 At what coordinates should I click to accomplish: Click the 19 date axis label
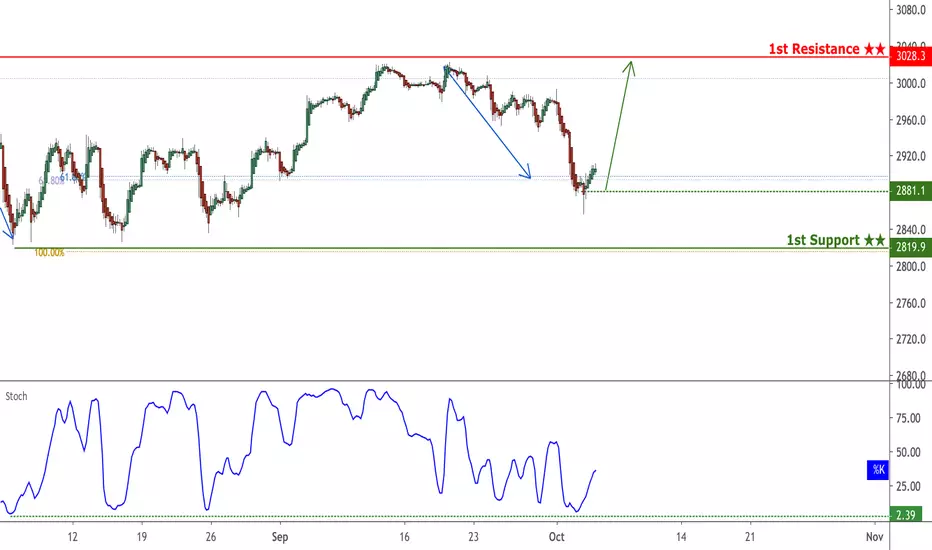point(141,537)
